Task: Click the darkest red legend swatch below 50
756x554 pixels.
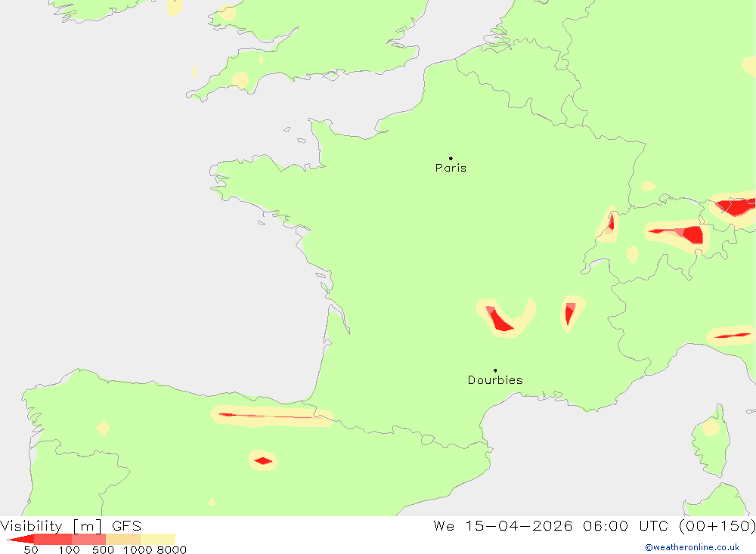Action: click(20, 539)
